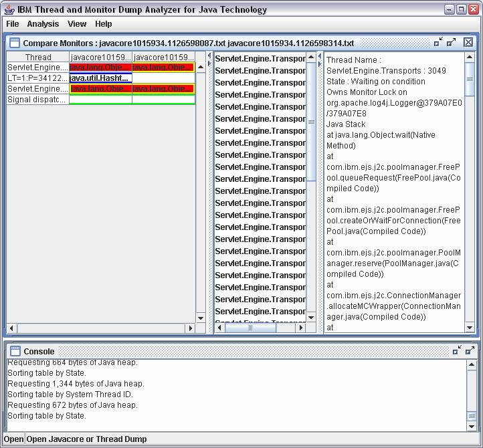Click the thread list's scroll up arrow
This screenshot has height=448, width=483.
[312, 58]
